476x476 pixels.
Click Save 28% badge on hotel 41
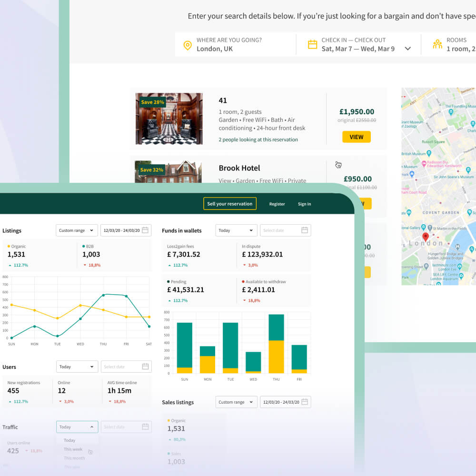(x=152, y=102)
